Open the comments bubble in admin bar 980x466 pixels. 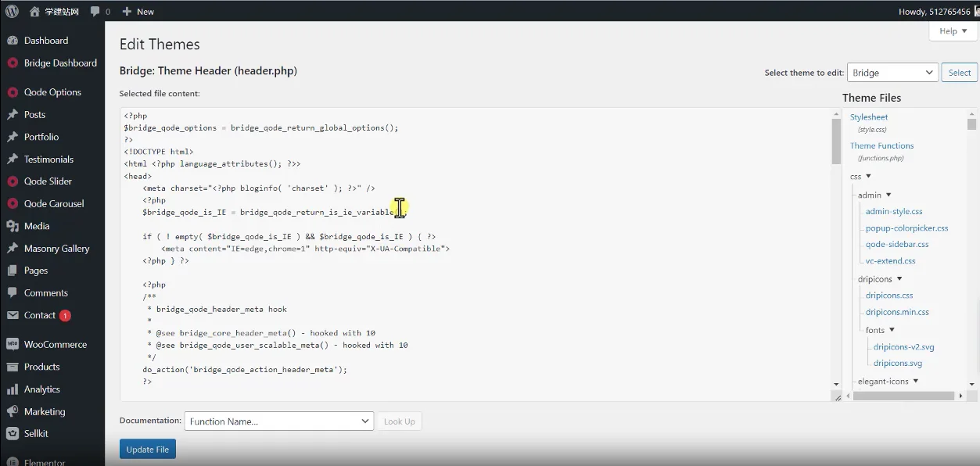point(94,11)
